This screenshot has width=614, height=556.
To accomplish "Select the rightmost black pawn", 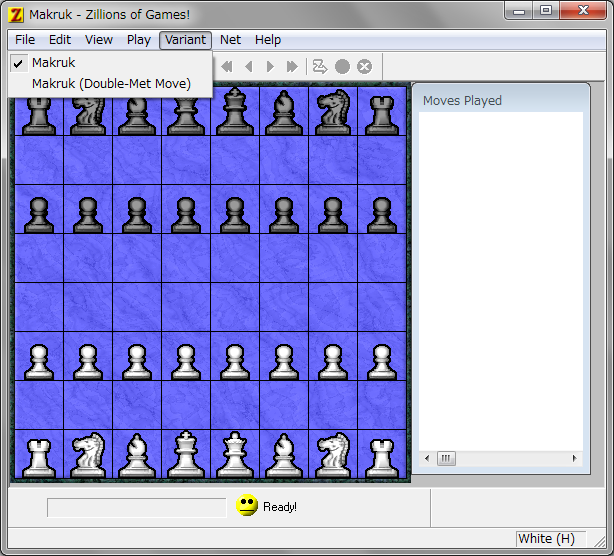I will point(382,215).
